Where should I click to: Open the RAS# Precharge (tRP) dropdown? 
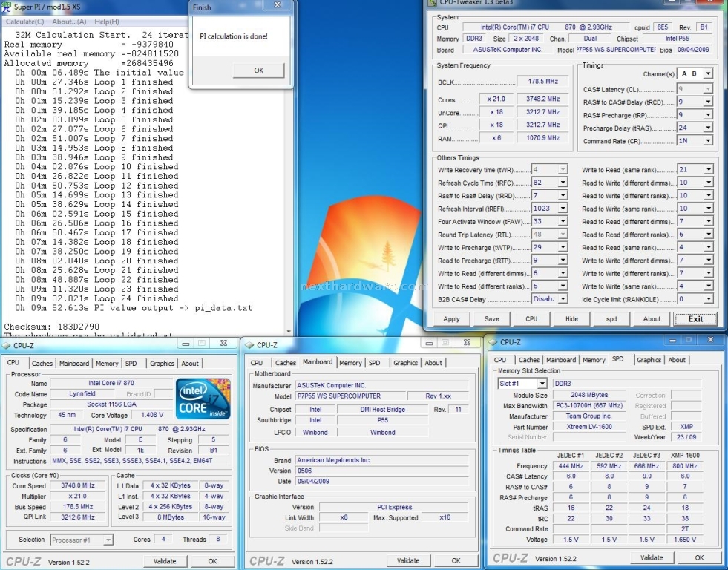click(708, 115)
